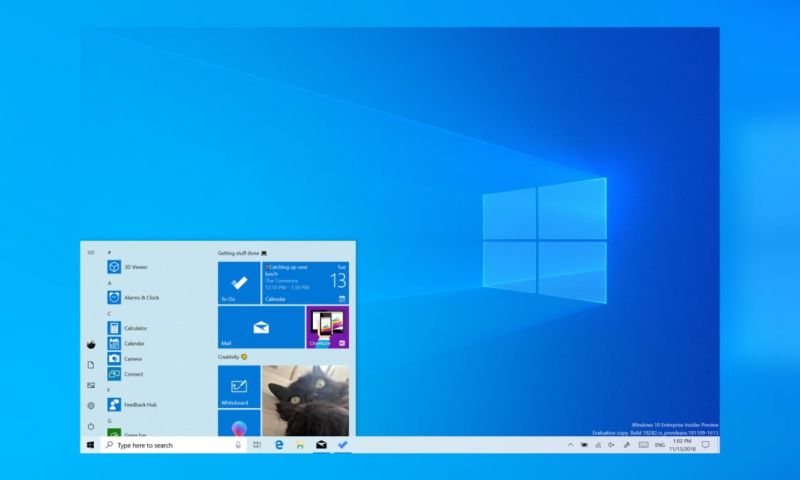Jump to letter 'A' section header
Screen dimensions: 800x480
[x=109, y=283]
